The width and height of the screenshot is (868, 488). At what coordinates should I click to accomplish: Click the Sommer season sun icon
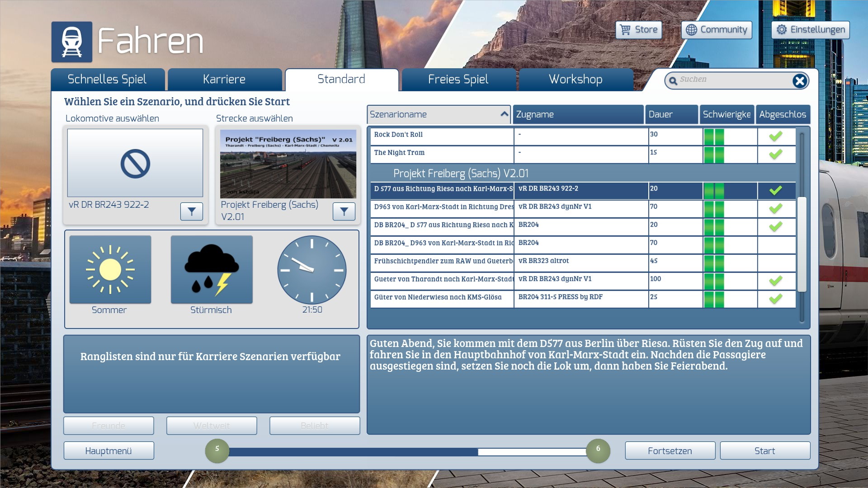(x=110, y=270)
